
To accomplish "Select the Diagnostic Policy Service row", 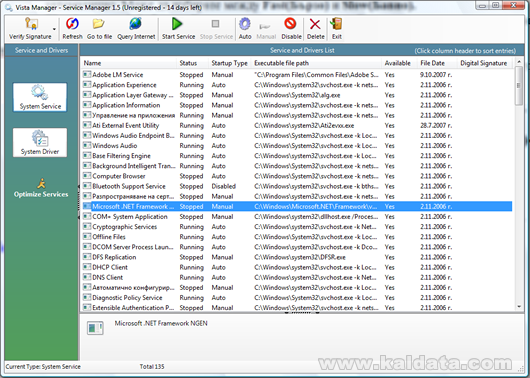I will pos(297,298).
